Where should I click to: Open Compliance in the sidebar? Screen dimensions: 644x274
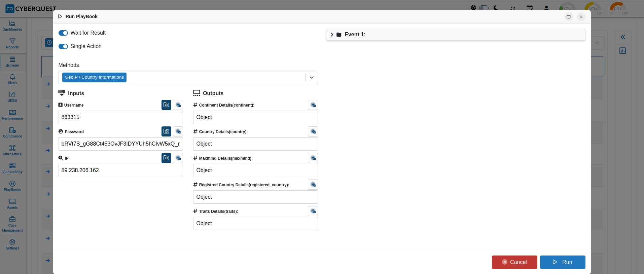12,133
